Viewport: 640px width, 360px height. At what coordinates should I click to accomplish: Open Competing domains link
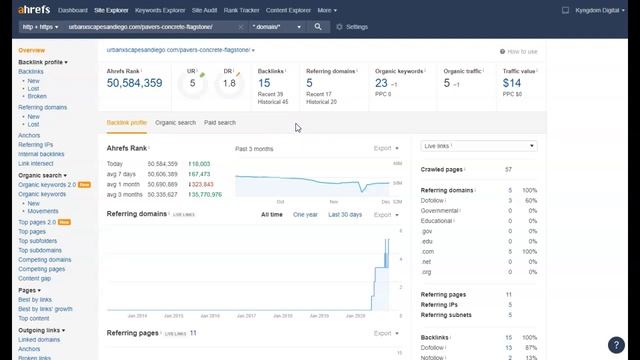[44, 260]
